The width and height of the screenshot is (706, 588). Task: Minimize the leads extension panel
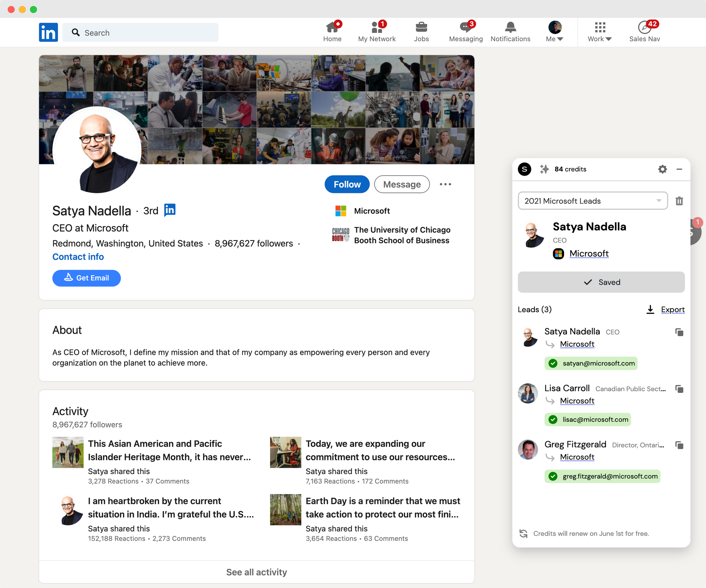click(x=679, y=169)
